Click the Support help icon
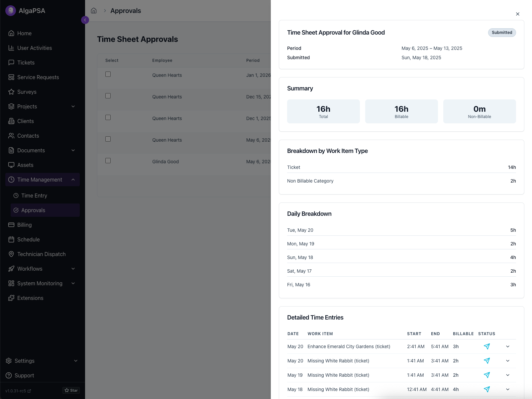This screenshot has height=399, width=532. pyautogui.click(x=9, y=375)
